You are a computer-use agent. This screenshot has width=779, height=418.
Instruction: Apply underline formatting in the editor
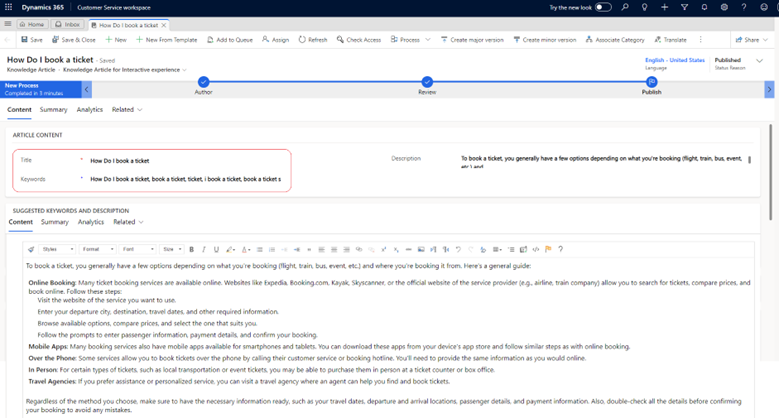point(216,250)
